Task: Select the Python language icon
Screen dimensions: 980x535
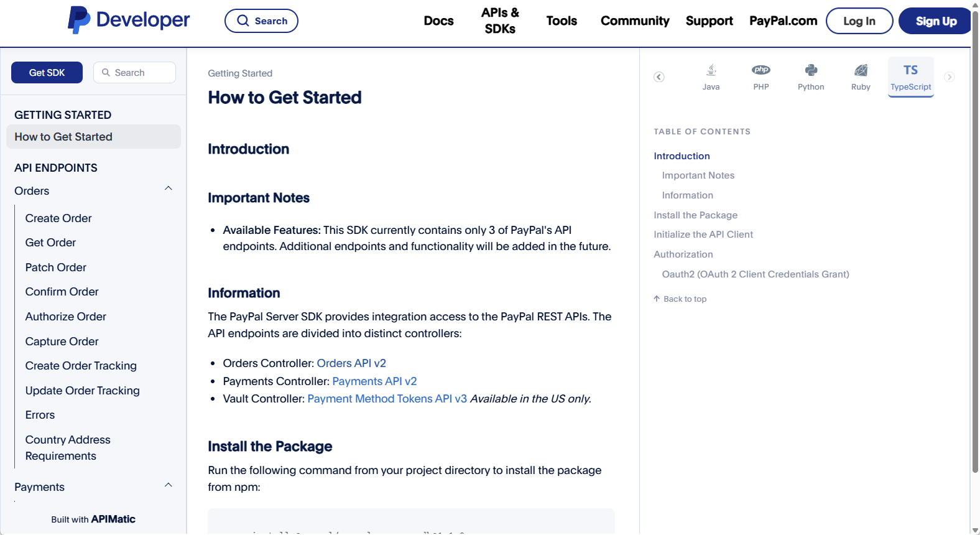Action: (x=811, y=77)
